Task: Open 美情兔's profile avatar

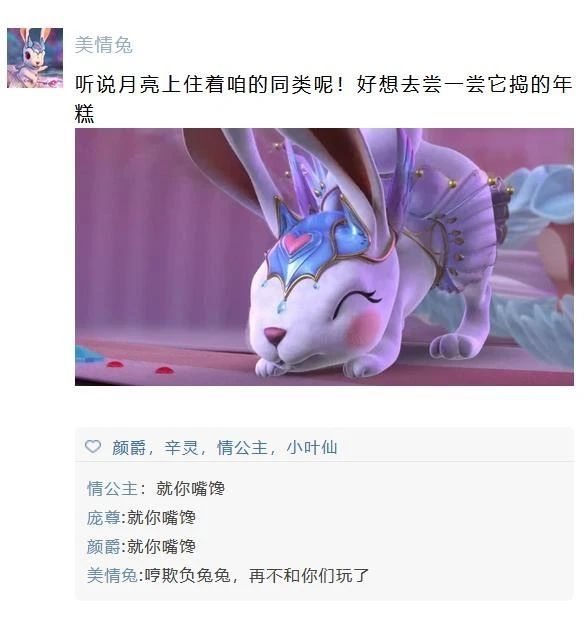Action: (x=35, y=58)
